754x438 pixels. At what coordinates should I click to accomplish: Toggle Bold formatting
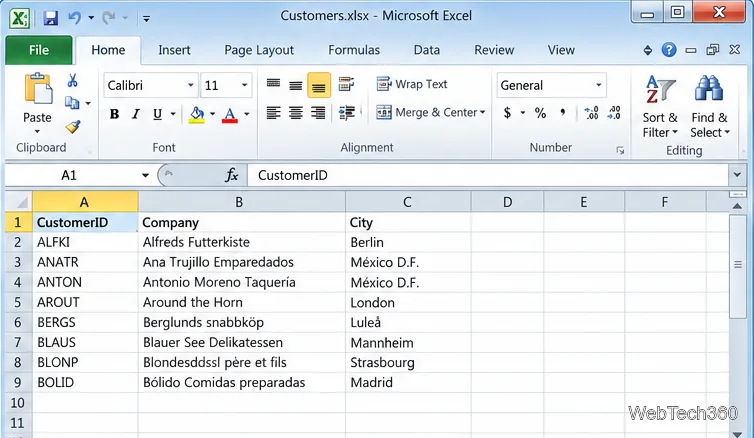114,114
